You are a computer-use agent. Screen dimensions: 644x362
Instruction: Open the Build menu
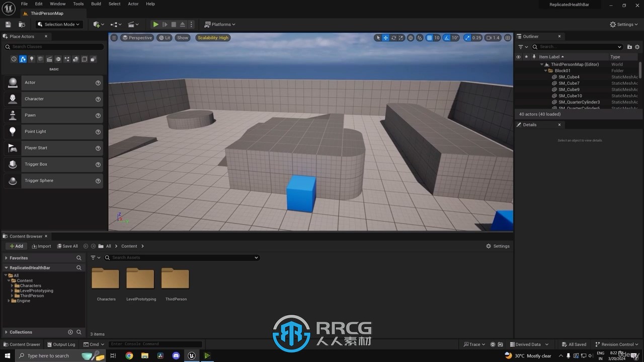[x=96, y=4]
